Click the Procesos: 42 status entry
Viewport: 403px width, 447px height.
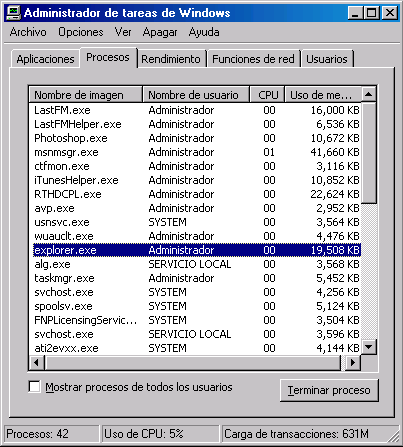point(52,434)
